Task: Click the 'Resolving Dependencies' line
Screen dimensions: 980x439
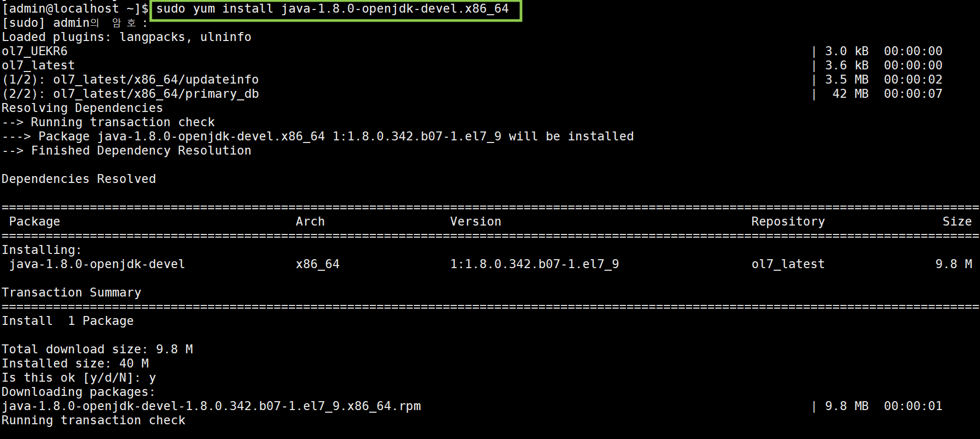Action: (82, 108)
